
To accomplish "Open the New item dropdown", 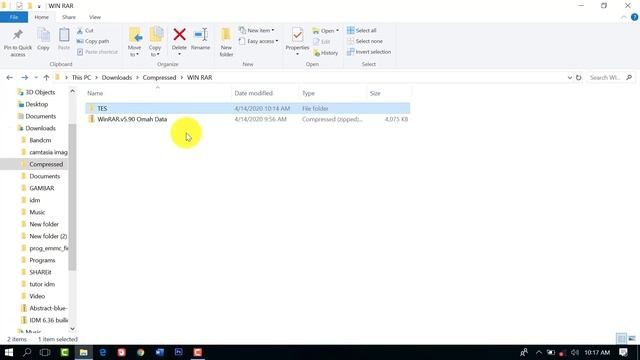I will [257, 31].
